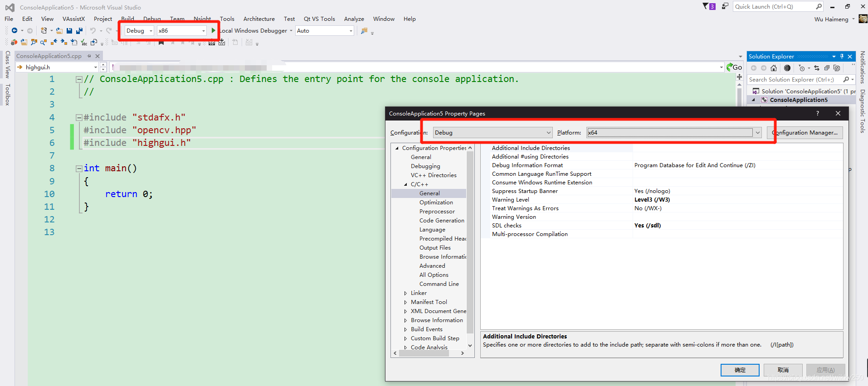Click Collapse All icon in Solution Explorer
The image size is (868, 386).
click(827, 68)
